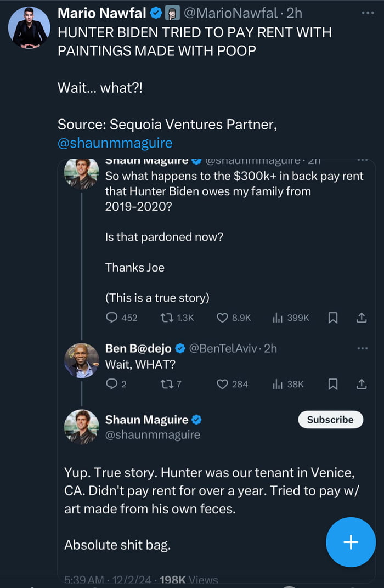Bookmark Shaun Maguire's back rent tweet

(333, 318)
